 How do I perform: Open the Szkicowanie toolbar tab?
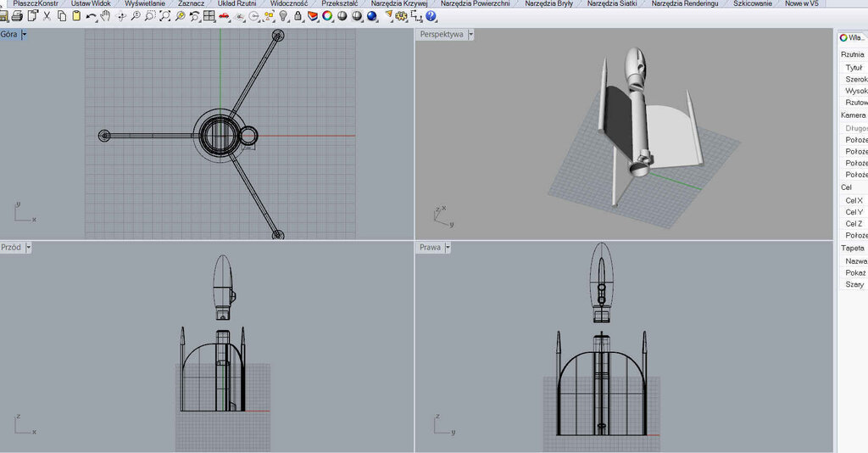[752, 3]
